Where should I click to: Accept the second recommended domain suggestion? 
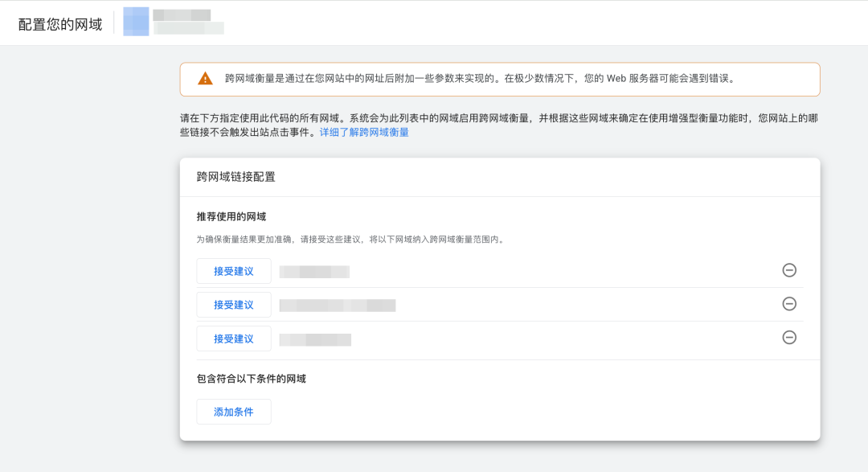coord(234,305)
